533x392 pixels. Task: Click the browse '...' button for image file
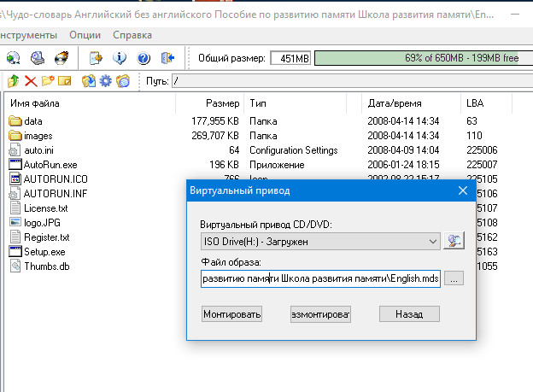[454, 279]
